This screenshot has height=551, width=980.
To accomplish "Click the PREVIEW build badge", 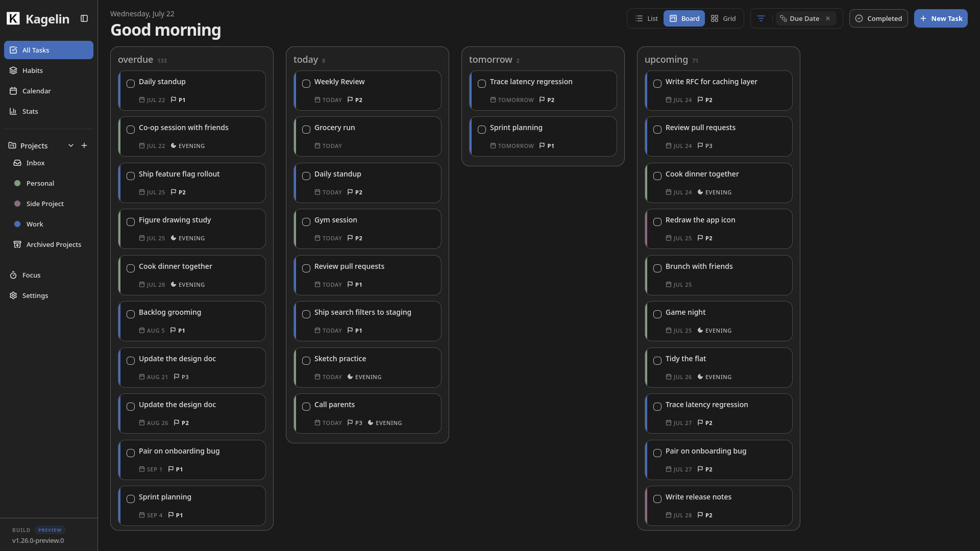I will coord(50,530).
